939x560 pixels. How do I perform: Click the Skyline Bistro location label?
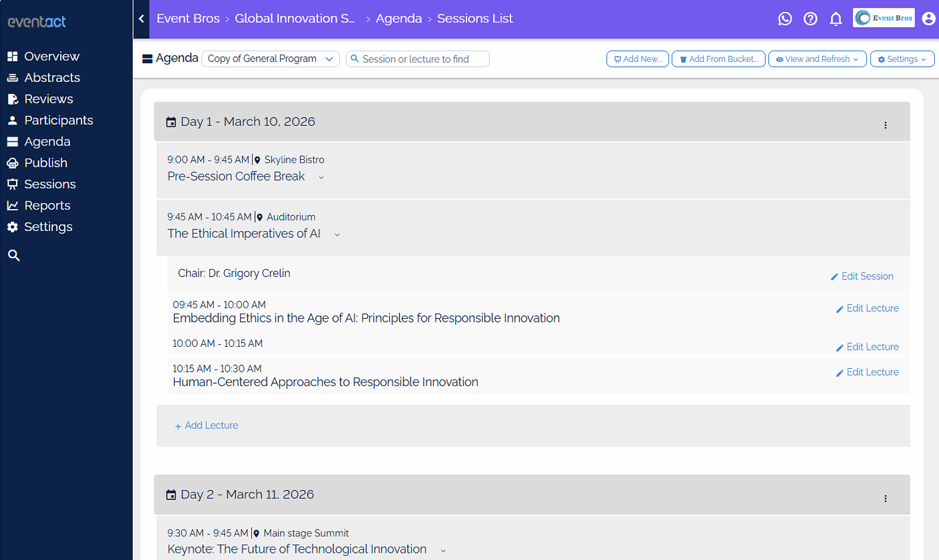(294, 160)
